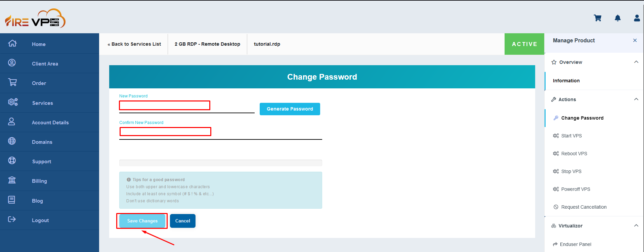Click the arrow icon beside Enduser Panel

click(555, 244)
